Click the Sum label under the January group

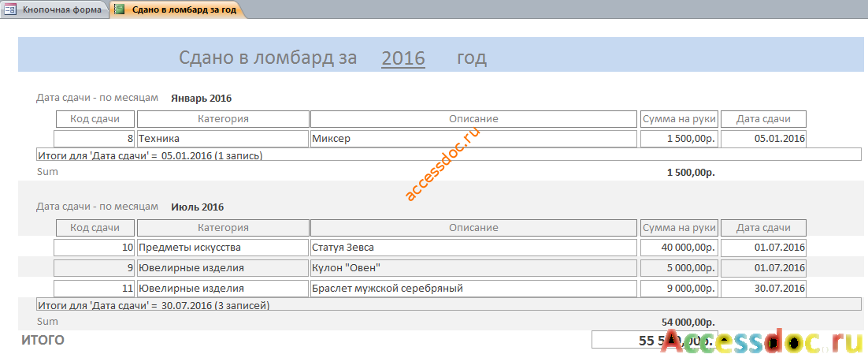coord(47,172)
